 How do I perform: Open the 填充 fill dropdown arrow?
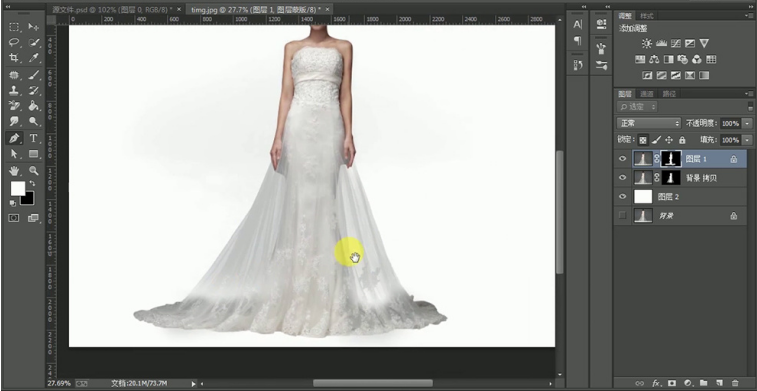(748, 140)
